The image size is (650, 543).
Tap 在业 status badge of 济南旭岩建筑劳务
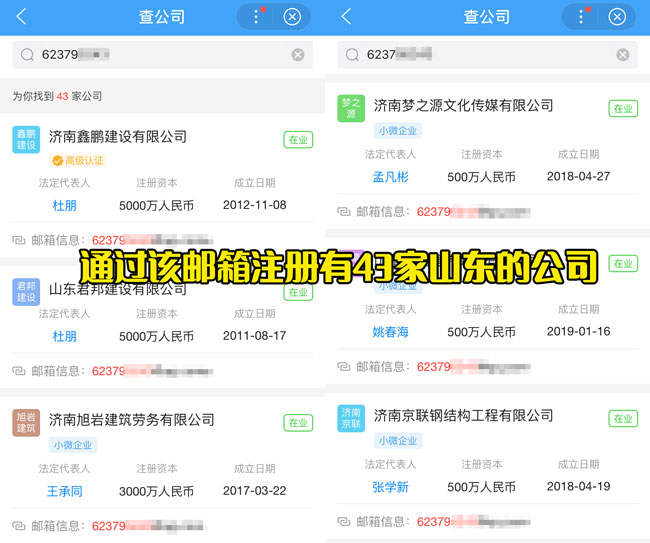pos(298,423)
